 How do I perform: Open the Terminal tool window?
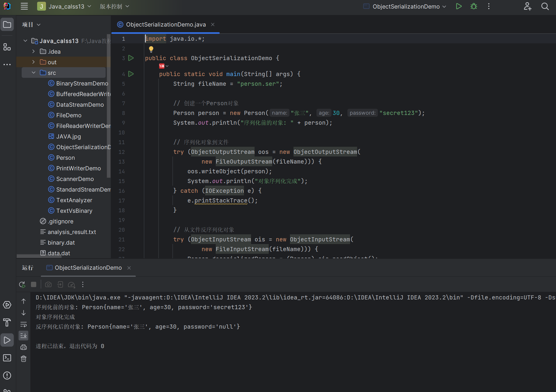coord(7,358)
